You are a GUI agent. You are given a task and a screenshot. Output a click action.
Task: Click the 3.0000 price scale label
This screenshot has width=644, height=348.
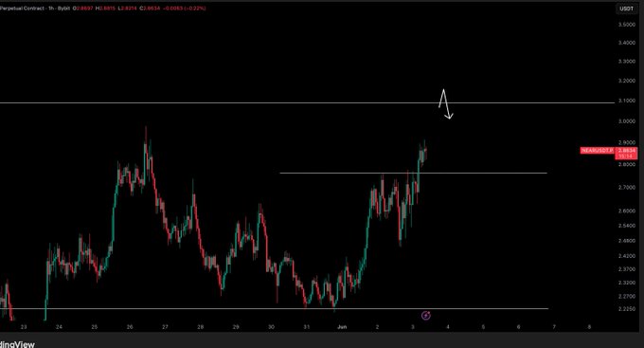coord(626,121)
